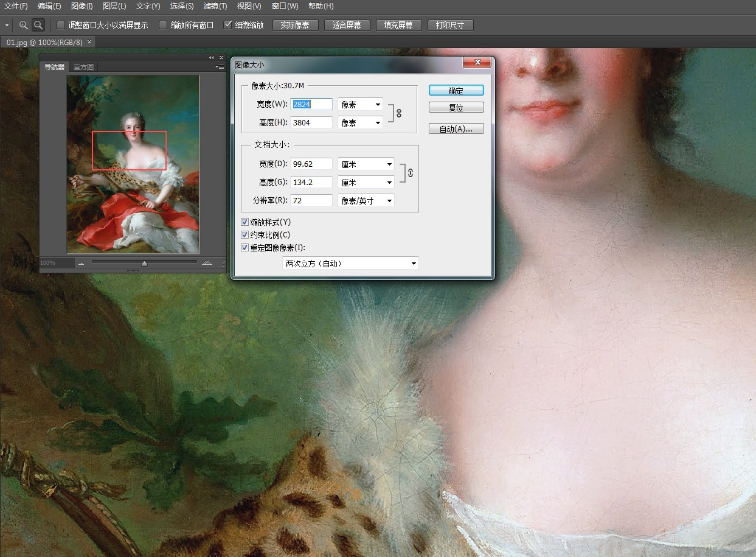Open the tool preset picker arrow
Image resolution: width=756 pixels, height=557 pixels.
(7, 26)
